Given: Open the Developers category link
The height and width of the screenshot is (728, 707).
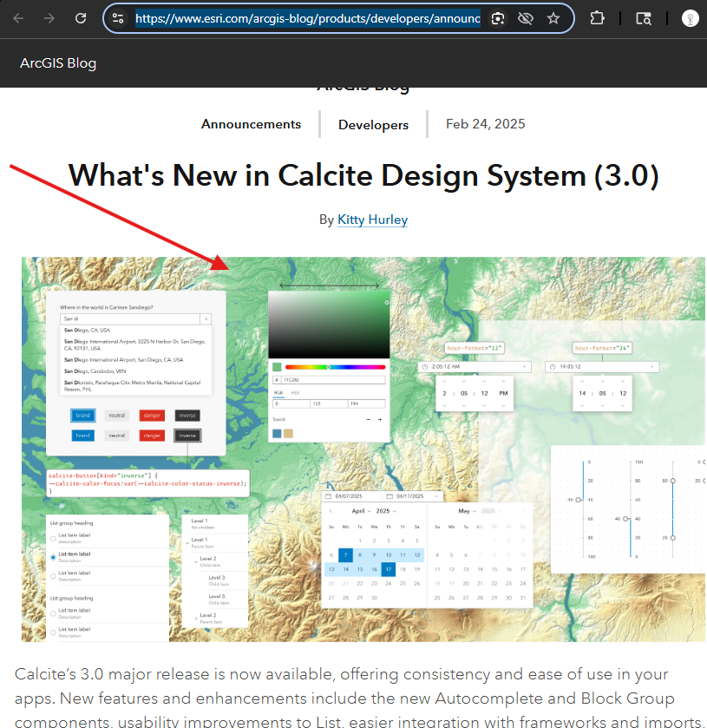Looking at the screenshot, I should coord(373,124).
